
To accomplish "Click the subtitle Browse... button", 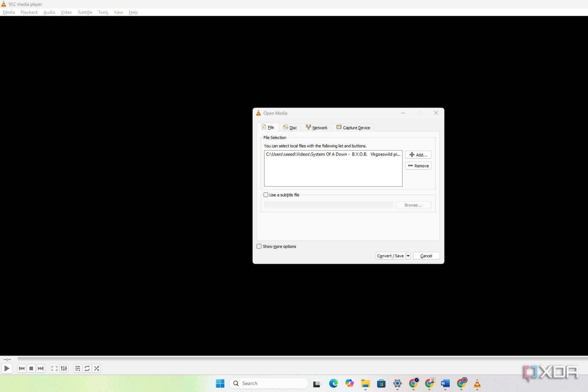I will click(x=413, y=205).
